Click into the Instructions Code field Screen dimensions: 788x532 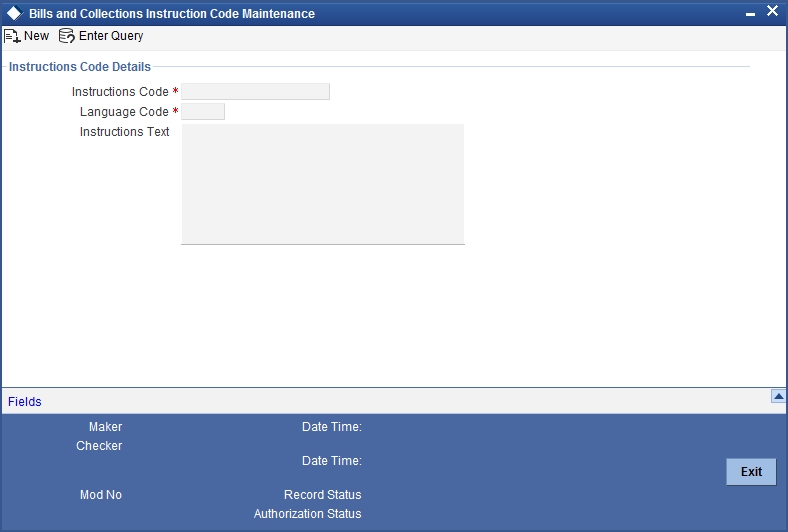coord(255,91)
